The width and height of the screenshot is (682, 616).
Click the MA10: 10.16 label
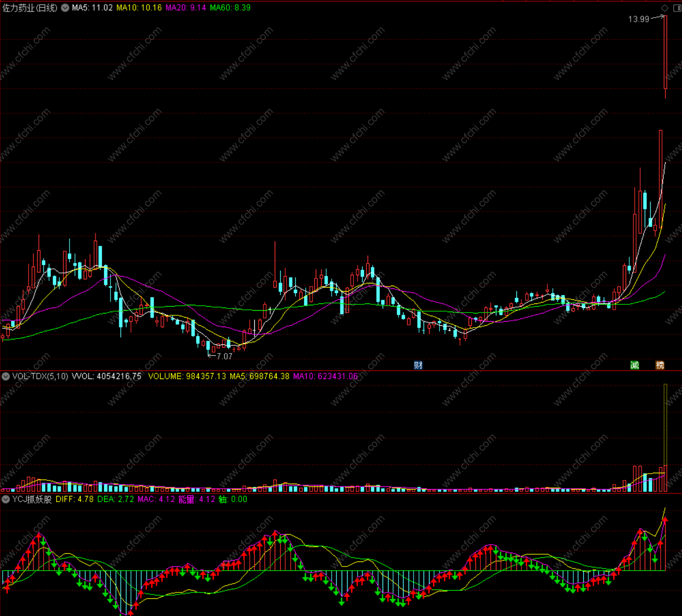pyautogui.click(x=139, y=8)
